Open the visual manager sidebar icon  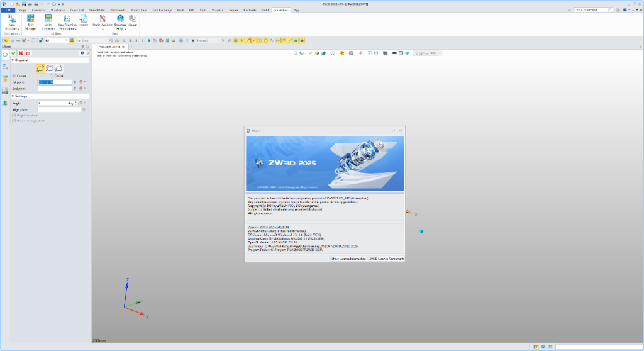click(5, 79)
